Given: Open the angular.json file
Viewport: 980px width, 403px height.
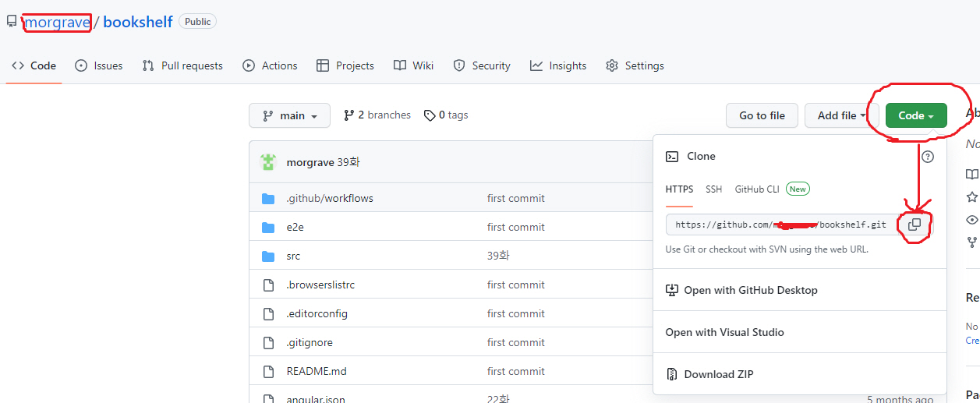Looking at the screenshot, I should (316, 399).
